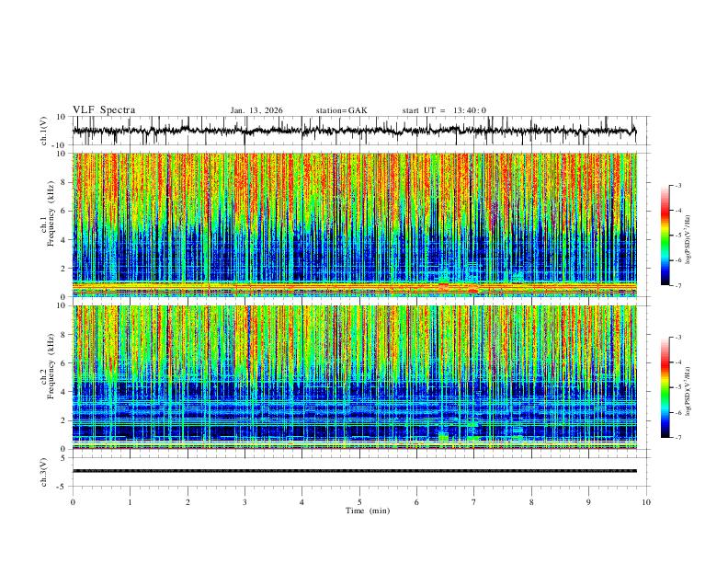Click the 'ch.3(V)' axis label
The height and width of the screenshot is (563, 728).
click(x=44, y=472)
